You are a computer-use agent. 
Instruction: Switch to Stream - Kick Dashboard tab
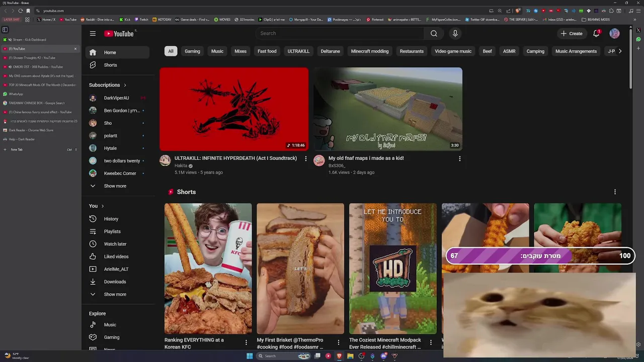click(40, 40)
